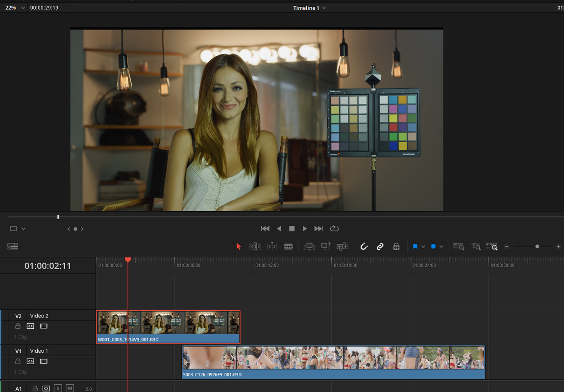Screen dimensions: 564x392
Task: Activate Trim Edit Mode tool
Action: coord(255,246)
